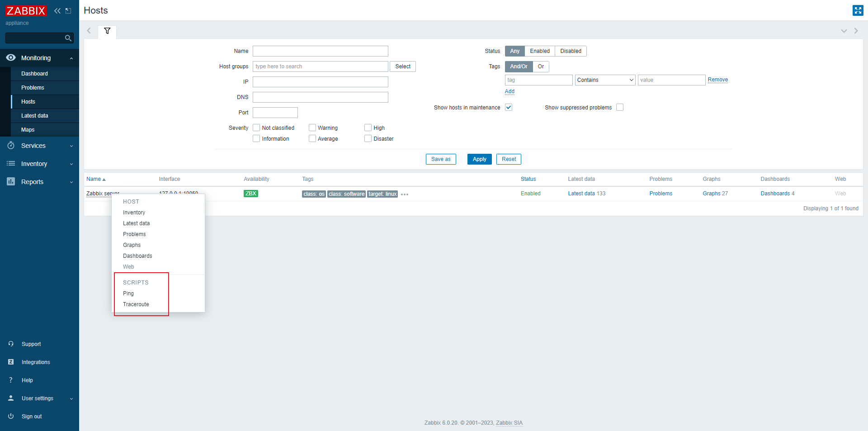868x431 pixels.
Task: Expand the User settings menu
Action: [71, 399]
